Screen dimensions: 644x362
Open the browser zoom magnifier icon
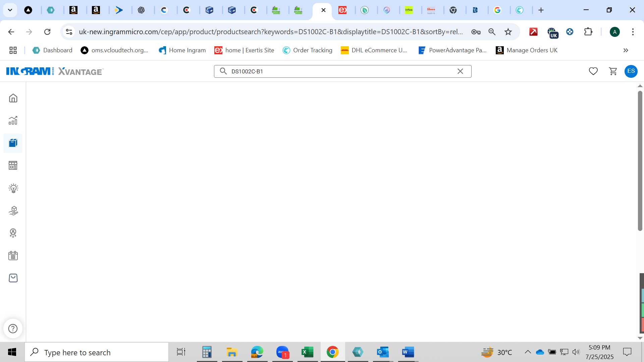point(492,32)
